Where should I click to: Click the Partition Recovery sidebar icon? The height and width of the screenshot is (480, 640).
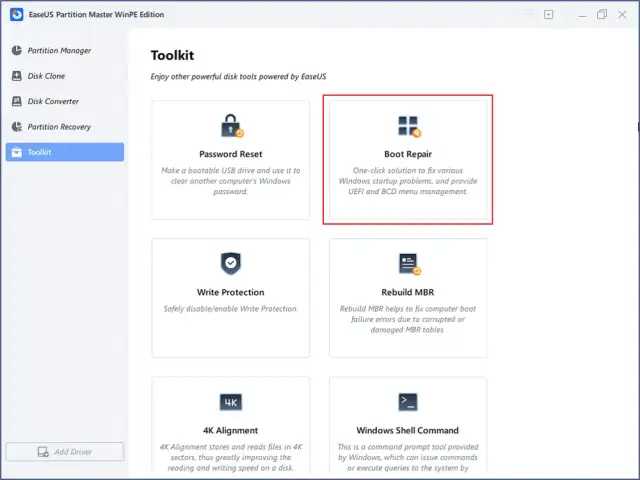pyautogui.click(x=17, y=127)
